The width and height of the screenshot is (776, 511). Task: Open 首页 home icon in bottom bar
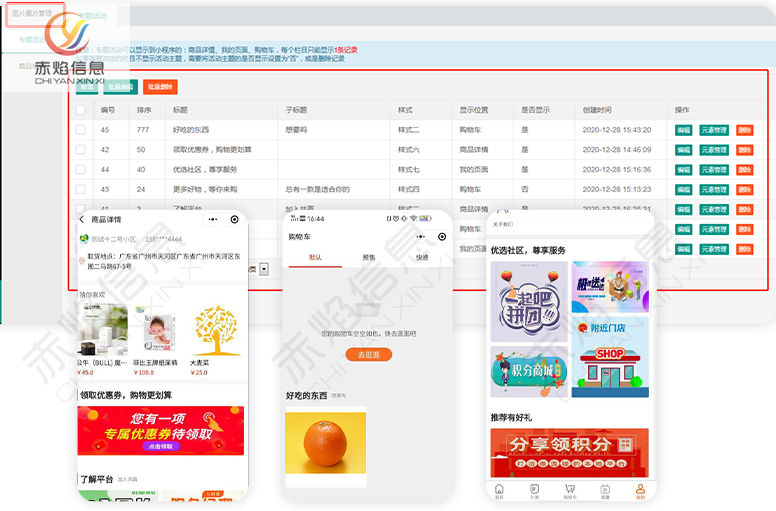pyautogui.click(x=499, y=490)
